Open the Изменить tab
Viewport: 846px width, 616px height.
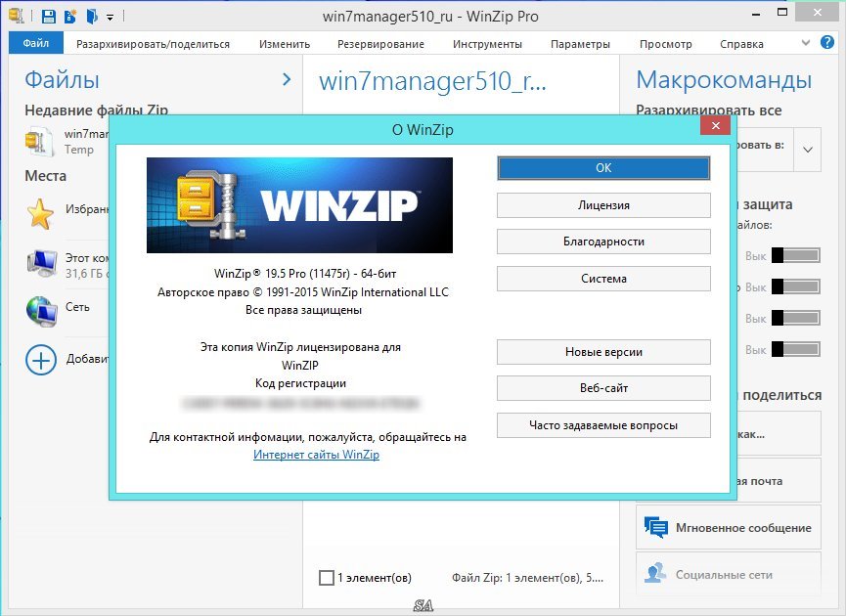pos(285,44)
